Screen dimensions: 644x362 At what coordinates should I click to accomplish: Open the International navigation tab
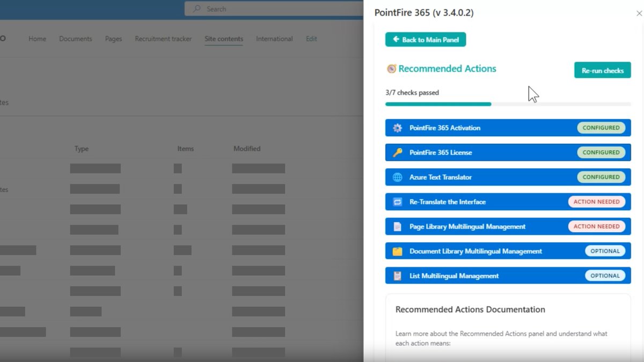274,39
